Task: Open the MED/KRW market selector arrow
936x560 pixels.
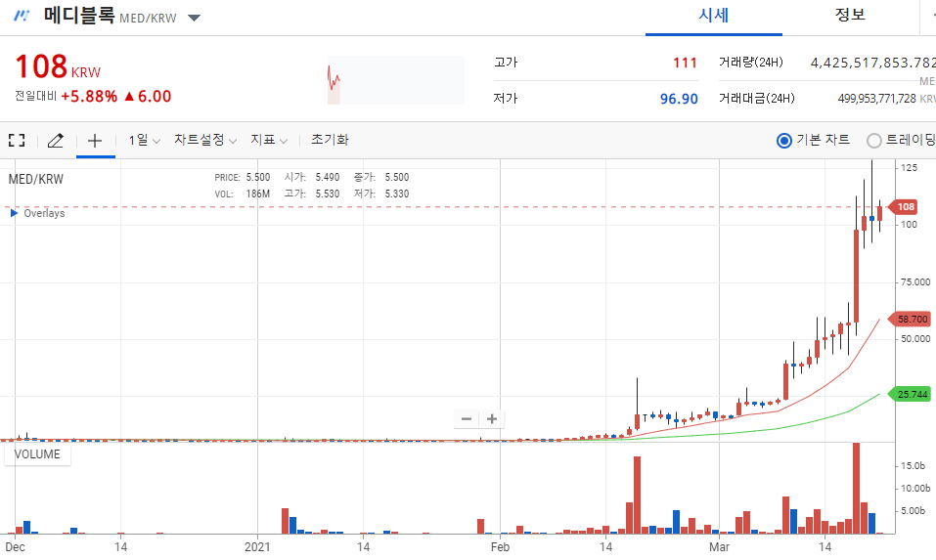Action: [x=194, y=18]
